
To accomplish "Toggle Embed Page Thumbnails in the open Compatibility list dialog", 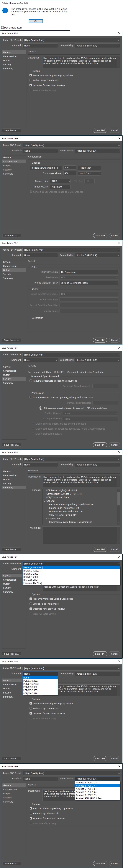I will (x=31, y=813).
